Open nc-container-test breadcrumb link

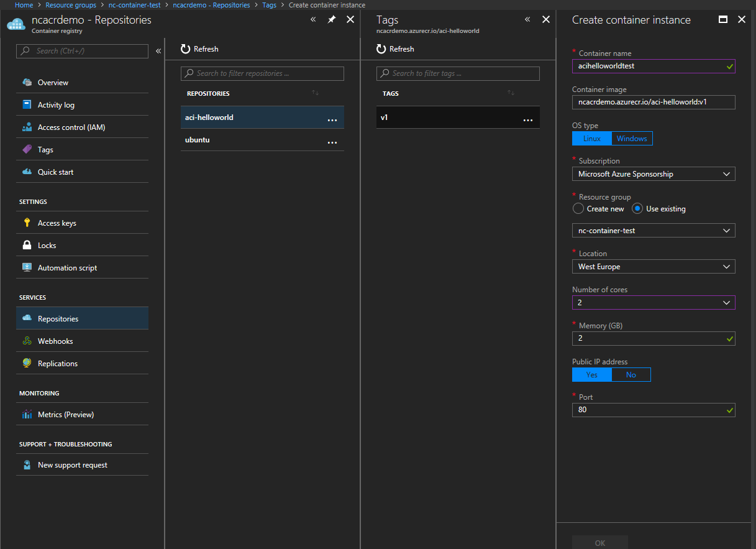coord(135,5)
